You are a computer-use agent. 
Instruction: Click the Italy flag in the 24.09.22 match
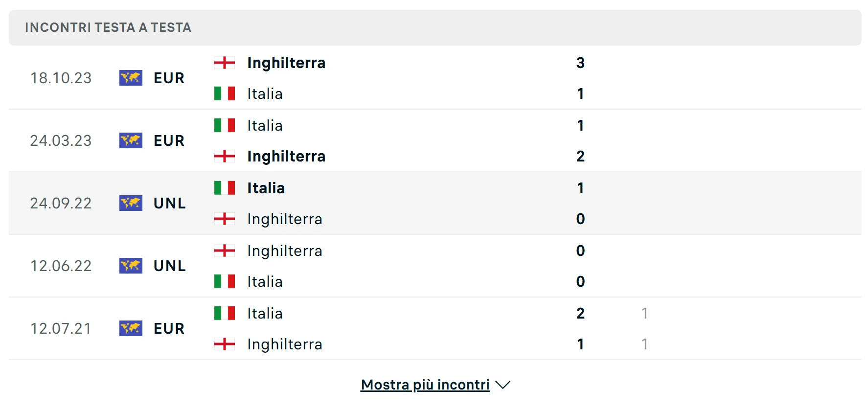pos(225,188)
